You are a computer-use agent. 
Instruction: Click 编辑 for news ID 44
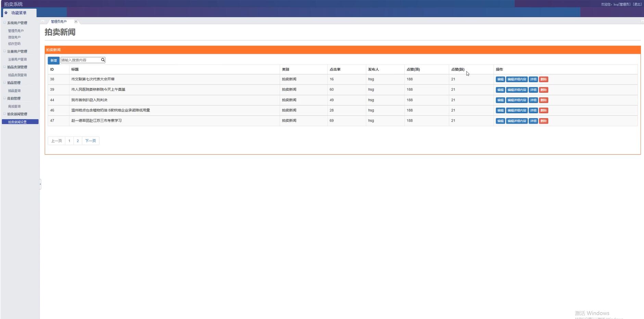click(x=500, y=100)
